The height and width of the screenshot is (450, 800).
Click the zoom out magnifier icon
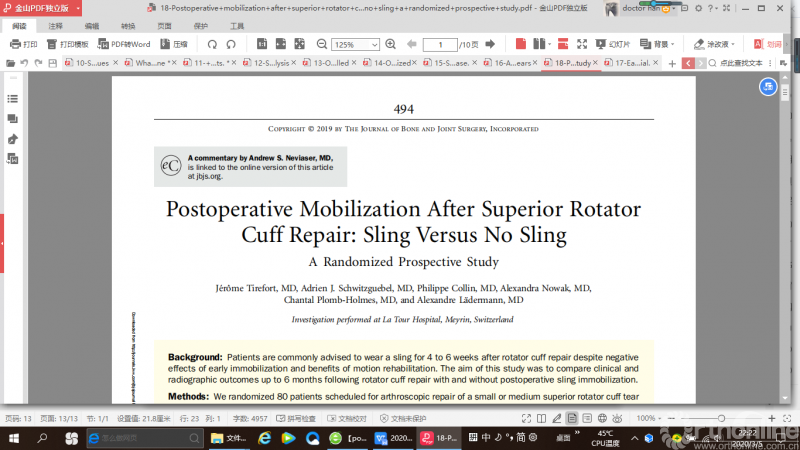click(318, 45)
